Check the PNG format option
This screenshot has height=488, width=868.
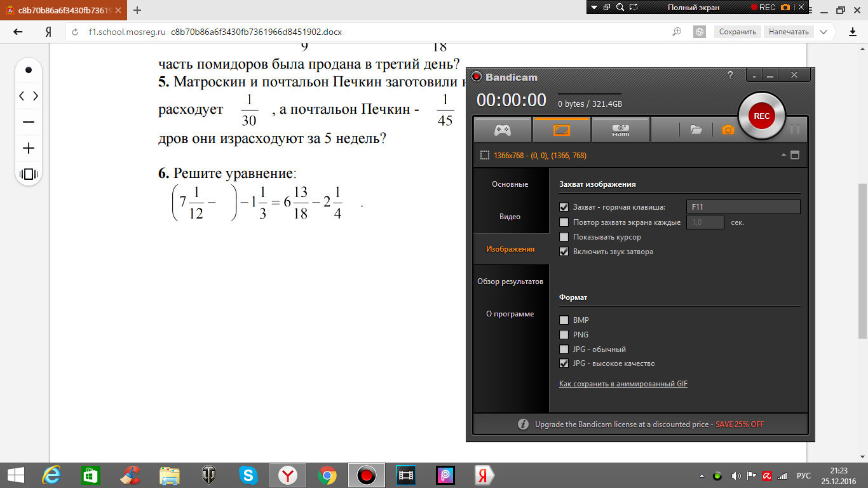(564, 335)
